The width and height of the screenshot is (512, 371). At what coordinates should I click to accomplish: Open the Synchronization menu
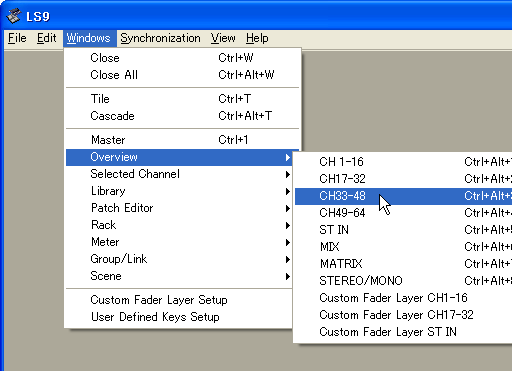pos(160,38)
